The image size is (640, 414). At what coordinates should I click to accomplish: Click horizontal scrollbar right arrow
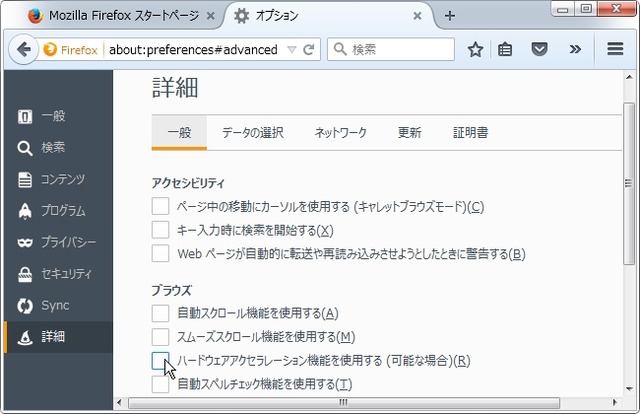615,403
